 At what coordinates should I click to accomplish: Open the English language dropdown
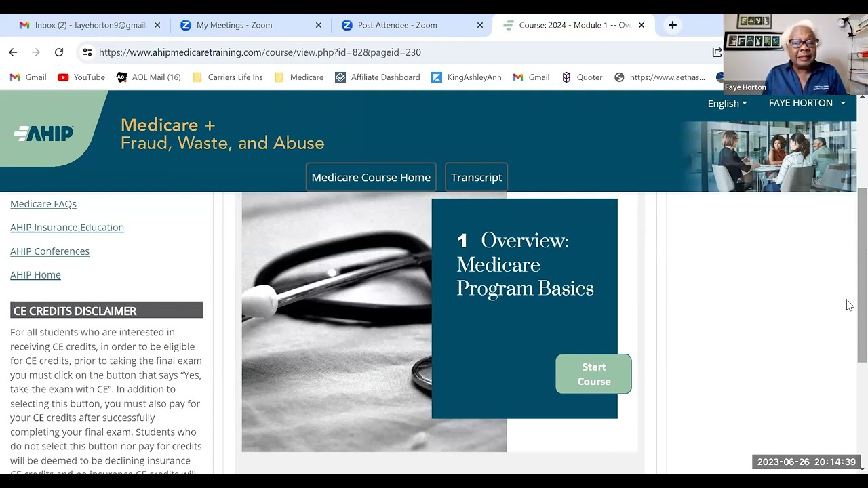(727, 104)
